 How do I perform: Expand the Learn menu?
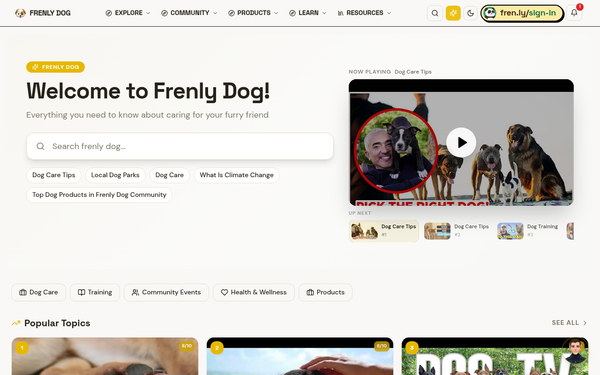click(308, 13)
